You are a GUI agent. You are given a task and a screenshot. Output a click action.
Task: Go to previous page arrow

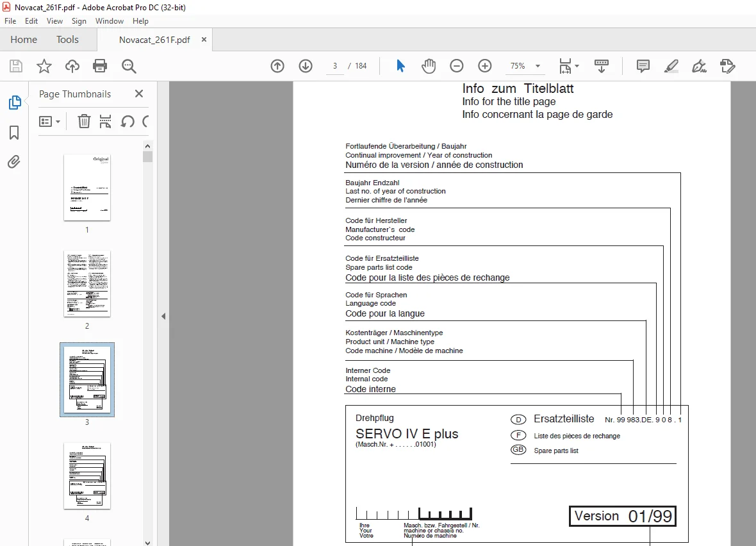277,66
